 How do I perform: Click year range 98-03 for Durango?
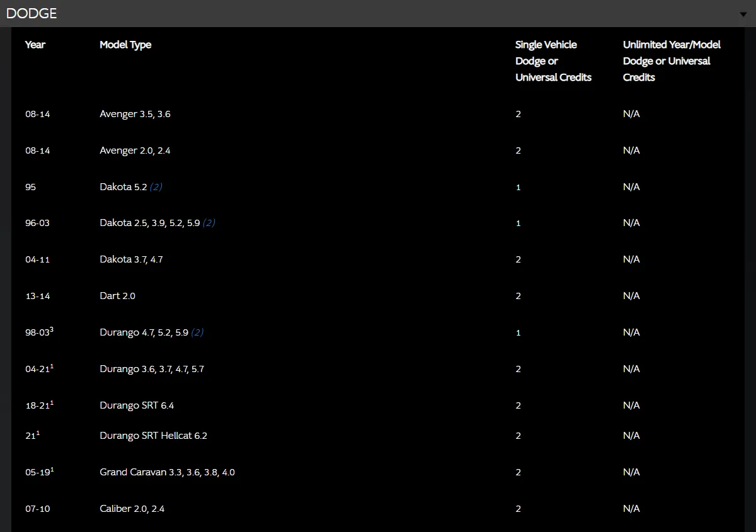tap(39, 332)
